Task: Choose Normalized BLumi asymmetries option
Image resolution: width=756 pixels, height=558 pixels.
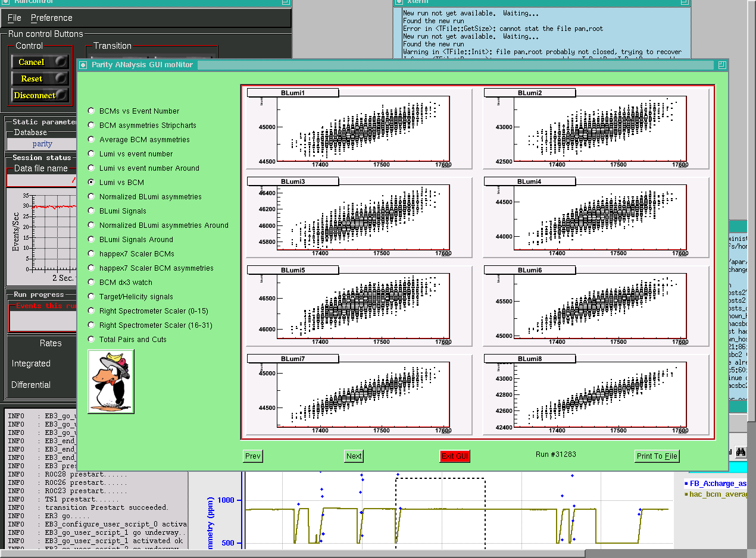Action: (x=91, y=196)
